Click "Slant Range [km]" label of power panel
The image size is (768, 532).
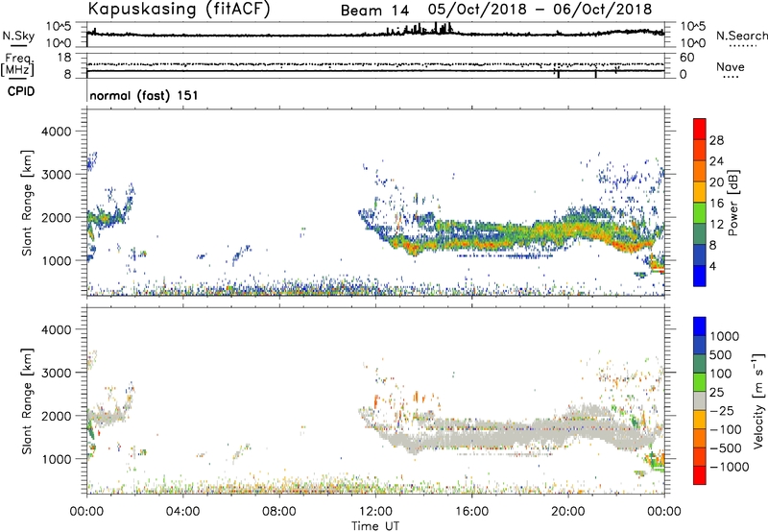point(27,203)
